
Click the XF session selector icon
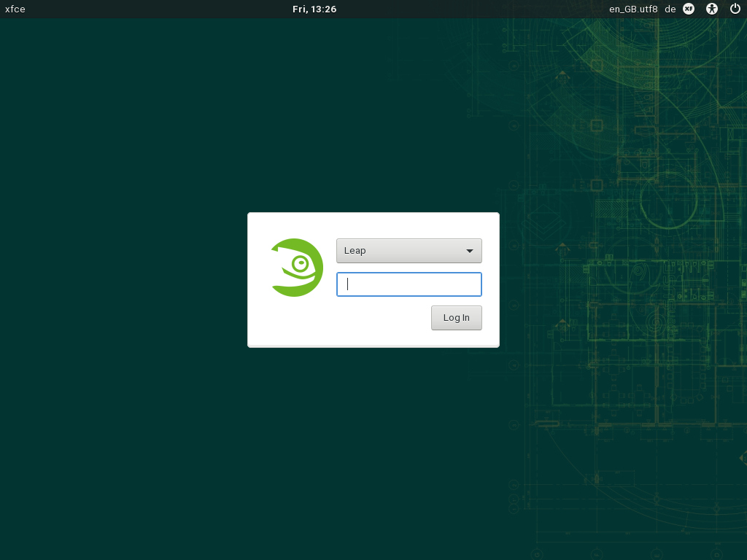689,9
